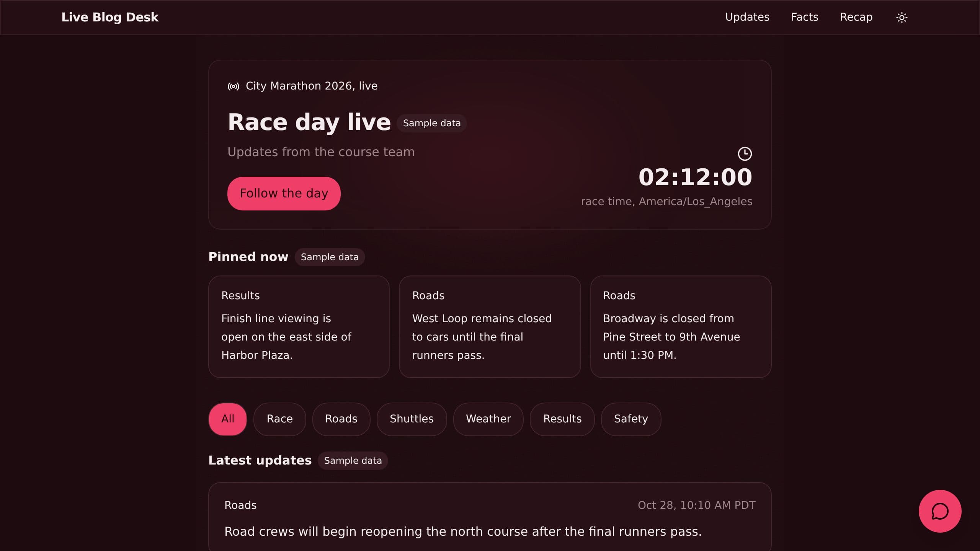Open the Facts nav link

click(805, 17)
